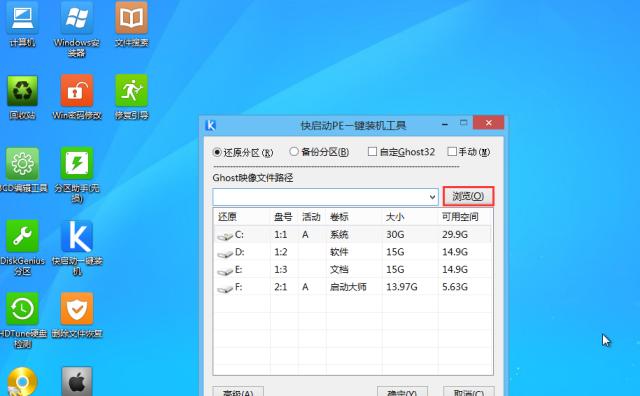This screenshot has width=640, height=396.
Task: Open the 回收站 recycle bin icon
Action: tap(22, 92)
